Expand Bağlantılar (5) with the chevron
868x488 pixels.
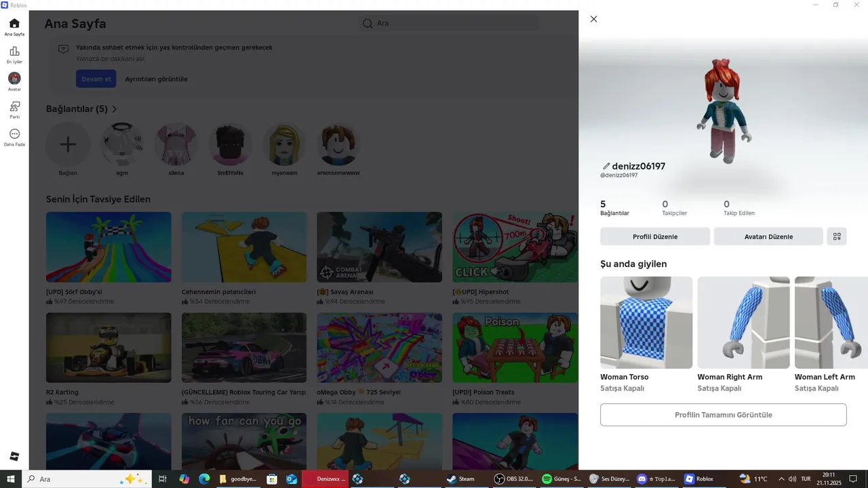click(x=115, y=109)
